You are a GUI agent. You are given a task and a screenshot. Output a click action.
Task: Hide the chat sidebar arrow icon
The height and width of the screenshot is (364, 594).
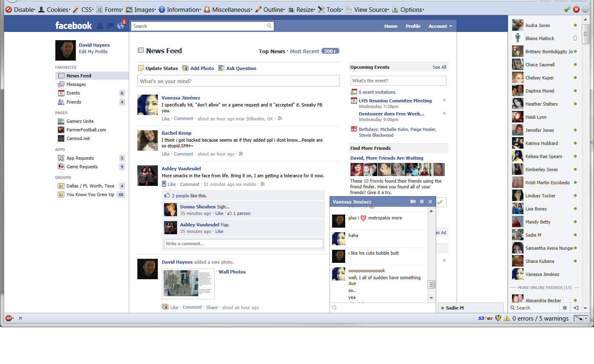tap(576, 308)
